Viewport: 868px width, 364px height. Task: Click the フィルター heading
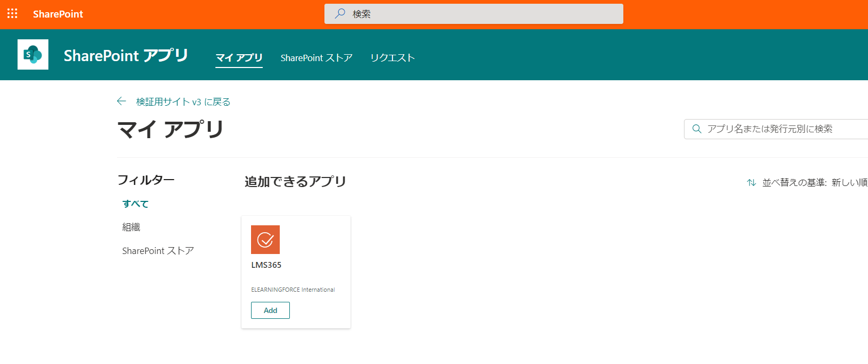[x=146, y=180]
